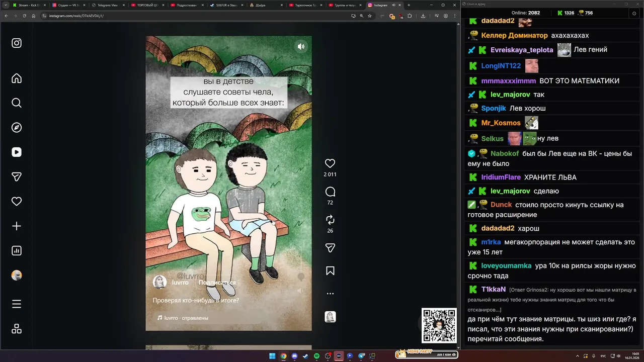The width and height of the screenshot is (644, 362).
Task: Open Notifications heart icon in sidebar
Action: (x=17, y=202)
